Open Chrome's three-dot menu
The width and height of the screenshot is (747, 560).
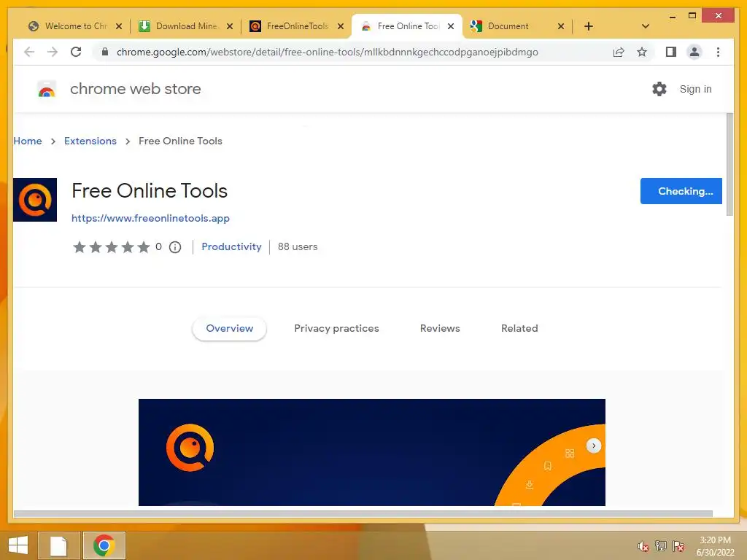(718, 52)
